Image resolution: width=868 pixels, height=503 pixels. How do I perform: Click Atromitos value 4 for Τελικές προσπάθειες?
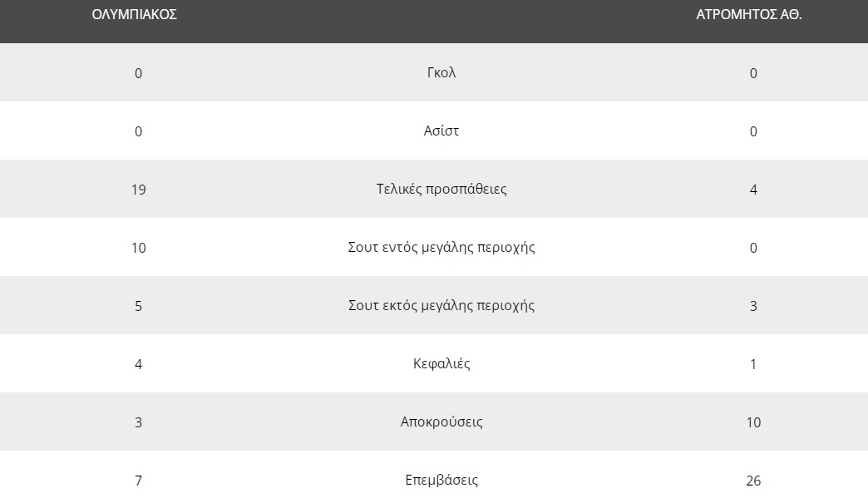(x=753, y=190)
